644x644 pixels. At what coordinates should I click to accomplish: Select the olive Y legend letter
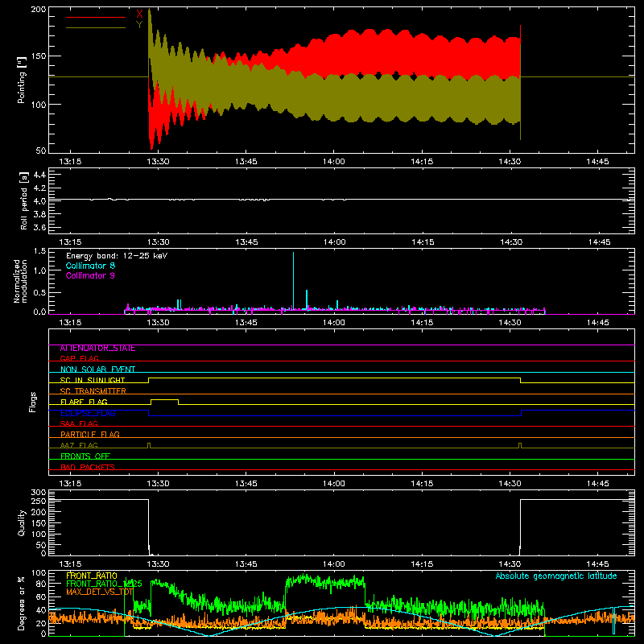click(x=139, y=25)
